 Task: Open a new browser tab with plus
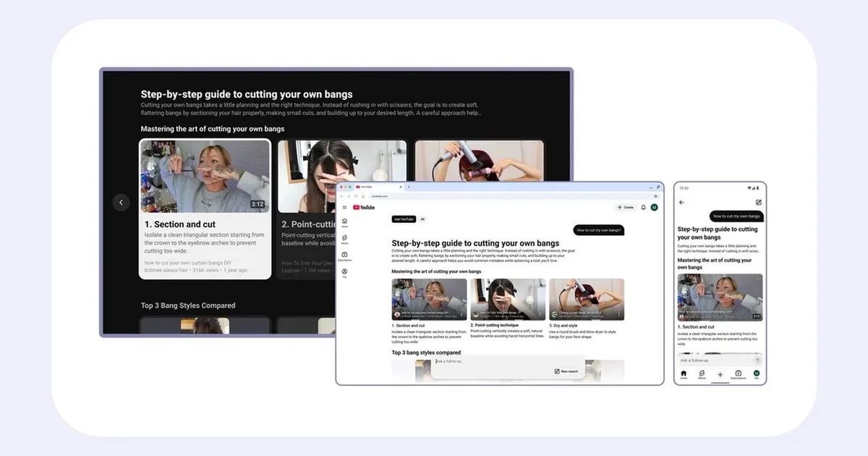point(409,187)
